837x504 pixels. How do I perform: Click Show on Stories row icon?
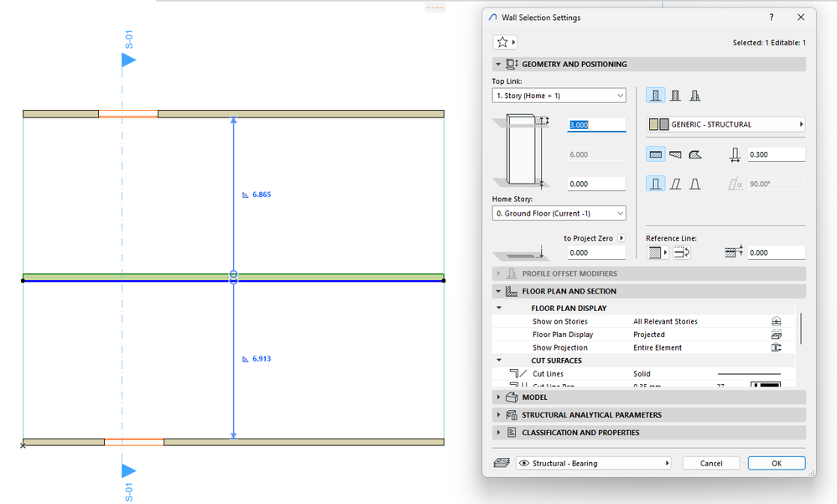[x=776, y=321]
